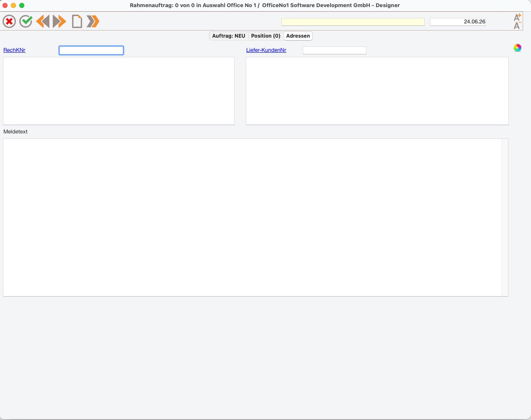Follow the RechKNr link
This screenshot has height=420, width=531.
coord(14,50)
